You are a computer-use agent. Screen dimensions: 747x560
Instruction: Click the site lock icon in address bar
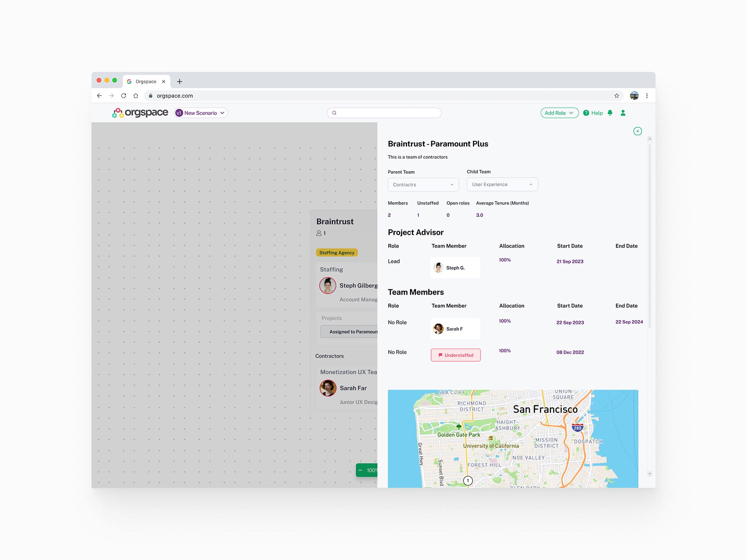151,96
